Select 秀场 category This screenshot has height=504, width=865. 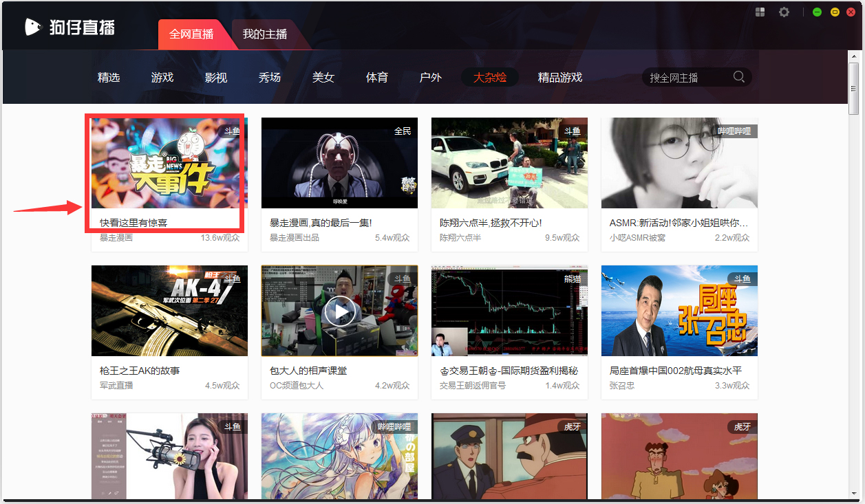click(270, 78)
